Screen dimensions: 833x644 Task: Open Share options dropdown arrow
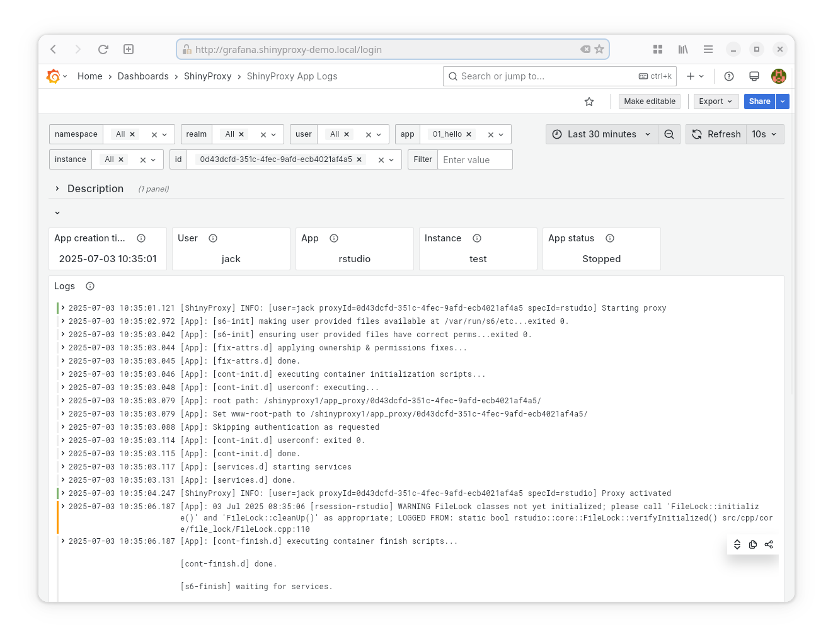[783, 101]
